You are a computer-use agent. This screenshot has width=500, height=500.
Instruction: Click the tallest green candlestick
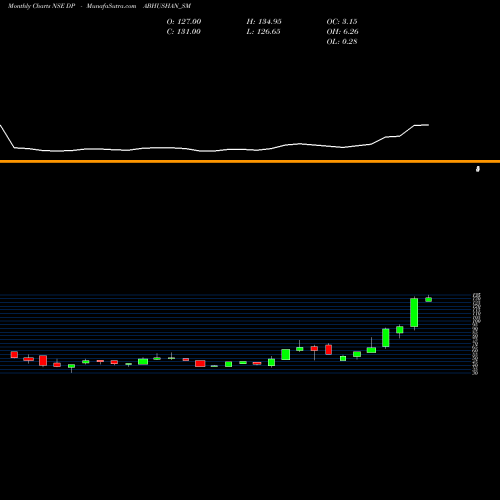(x=414, y=312)
